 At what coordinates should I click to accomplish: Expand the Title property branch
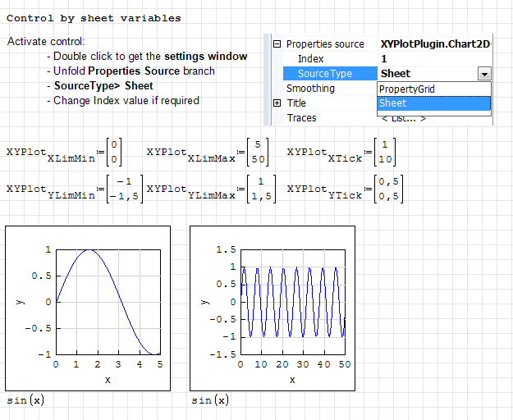click(x=277, y=103)
